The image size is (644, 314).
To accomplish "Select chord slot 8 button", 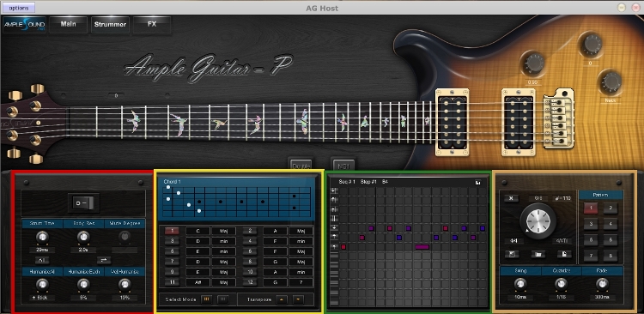I will coord(250,262).
